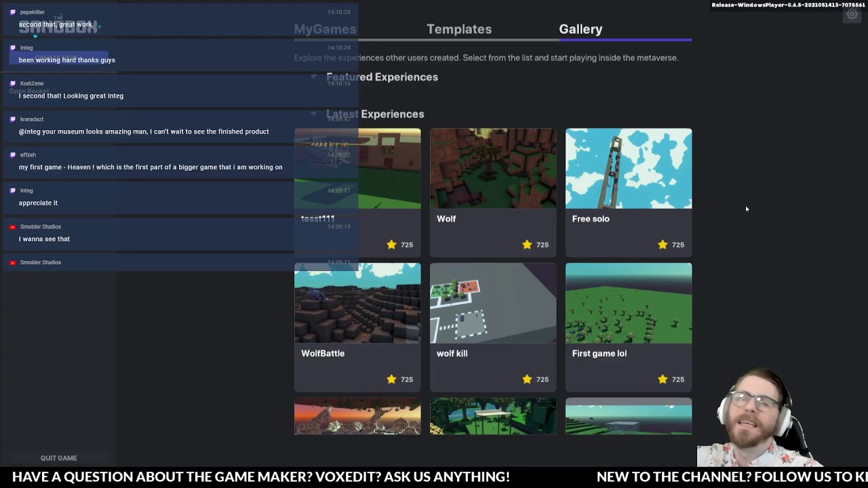Image resolution: width=868 pixels, height=488 pixels.
Task: Collapse the Featured Experiences section arrow
Action: point(313,77)
